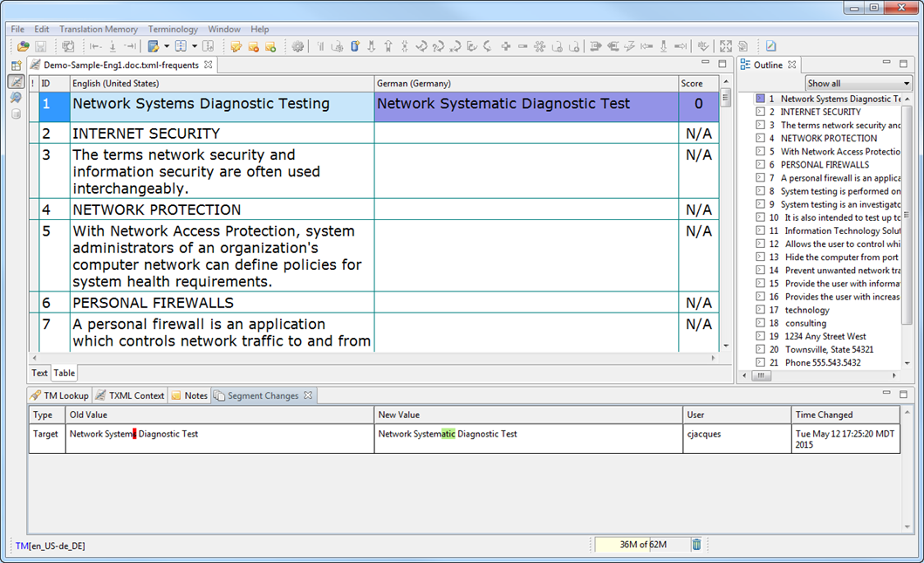
Task: Click the hollow down arrow toolbar icon
Action: click(x=371, y=46)
